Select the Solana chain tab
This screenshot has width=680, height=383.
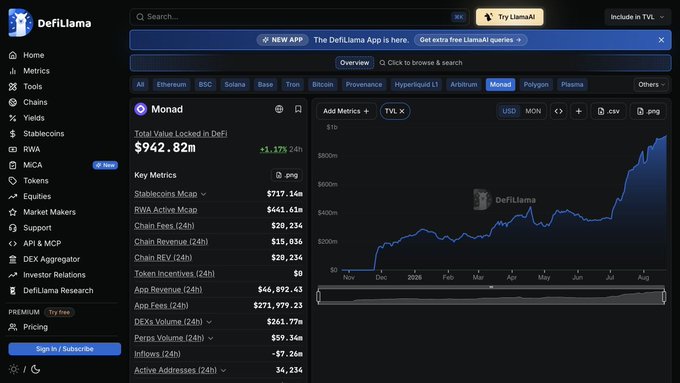click(x=235, y=85)
